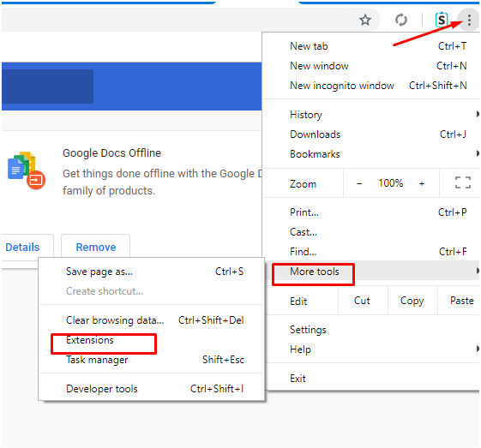Expand the Help submenu
481x448 pixels.
click(371, 349)
